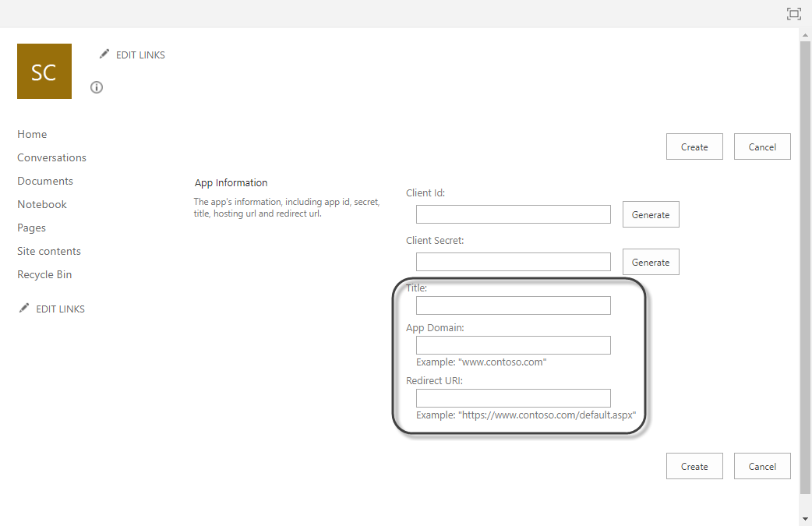The height and width of the screenshot is (526, 812).
Task: Focus the Client Secret input field
Action: click(x=514, y=262)
